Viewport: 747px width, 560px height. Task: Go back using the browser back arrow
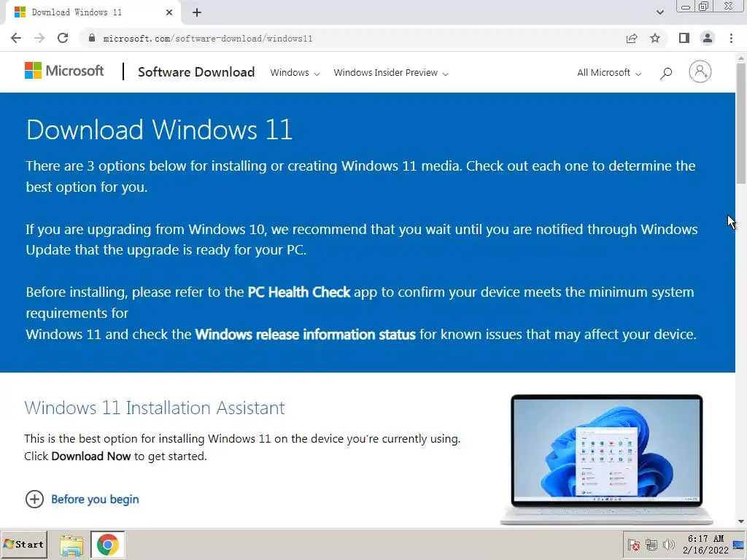click(x=16, y=38)
